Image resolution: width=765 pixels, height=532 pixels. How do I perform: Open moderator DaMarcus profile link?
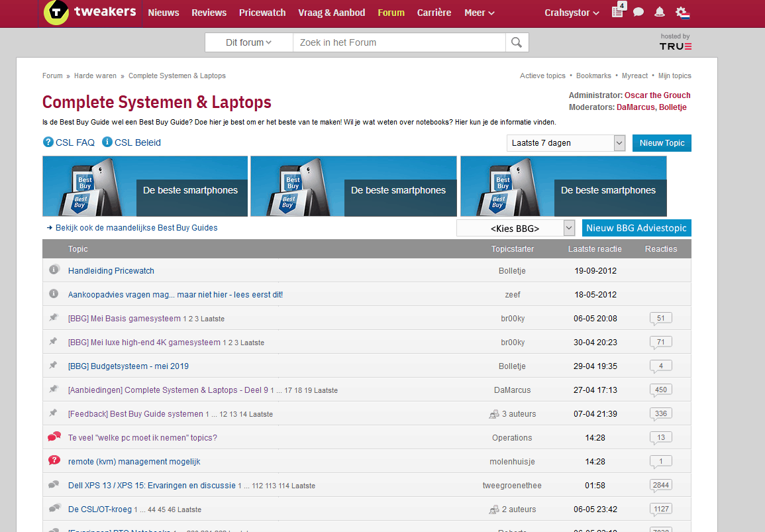pos(636,107)
